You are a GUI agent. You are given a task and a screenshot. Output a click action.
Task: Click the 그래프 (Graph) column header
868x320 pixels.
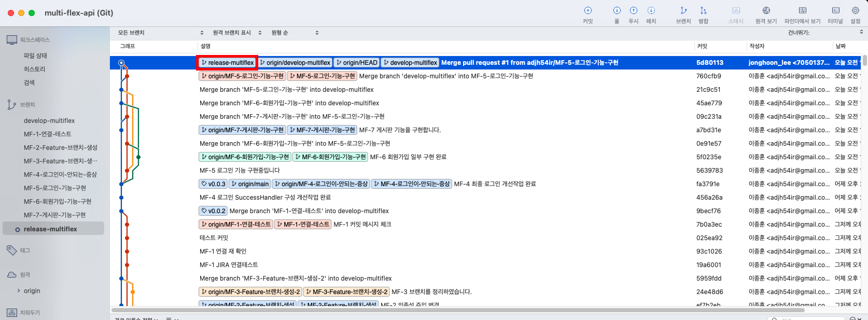coord(153,46)
